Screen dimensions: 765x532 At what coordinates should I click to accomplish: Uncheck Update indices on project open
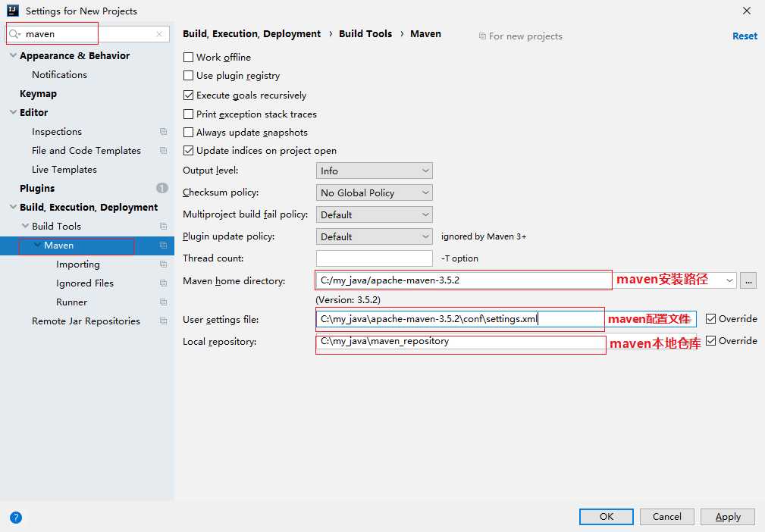(x=188, y=151)
